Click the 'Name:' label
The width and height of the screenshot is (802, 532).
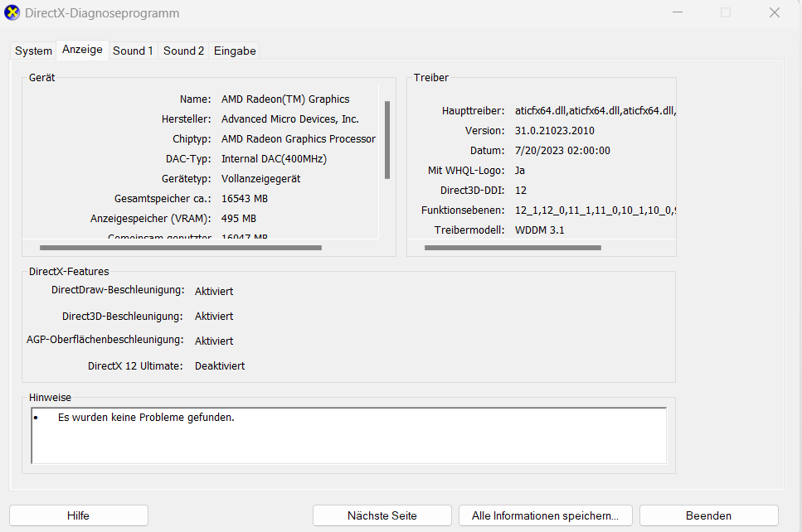196,99
